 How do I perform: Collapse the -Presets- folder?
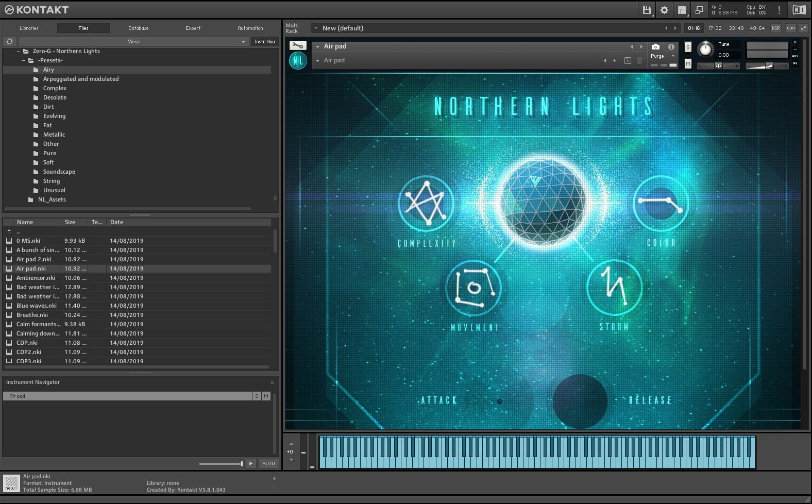tap(24, 60)
